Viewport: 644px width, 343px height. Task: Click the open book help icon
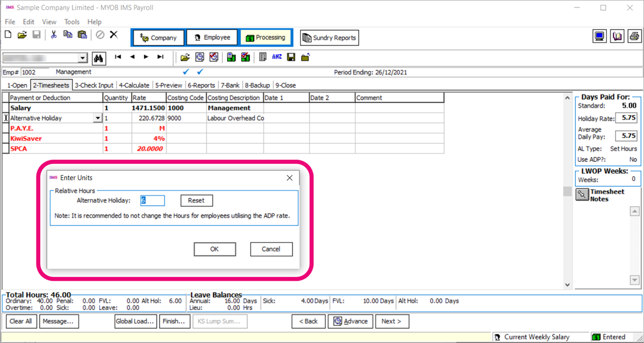(617, 37)
